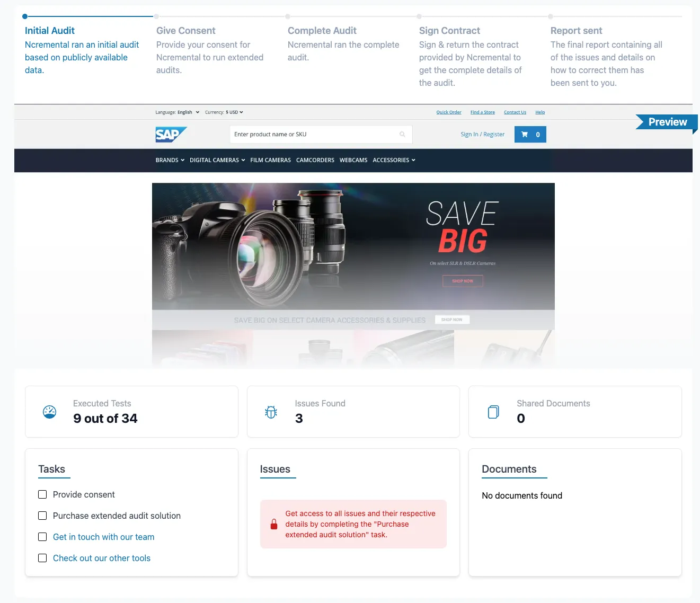Check Get in touch with our team checkbox
The image size is (700, 603).
coord(42,537)
